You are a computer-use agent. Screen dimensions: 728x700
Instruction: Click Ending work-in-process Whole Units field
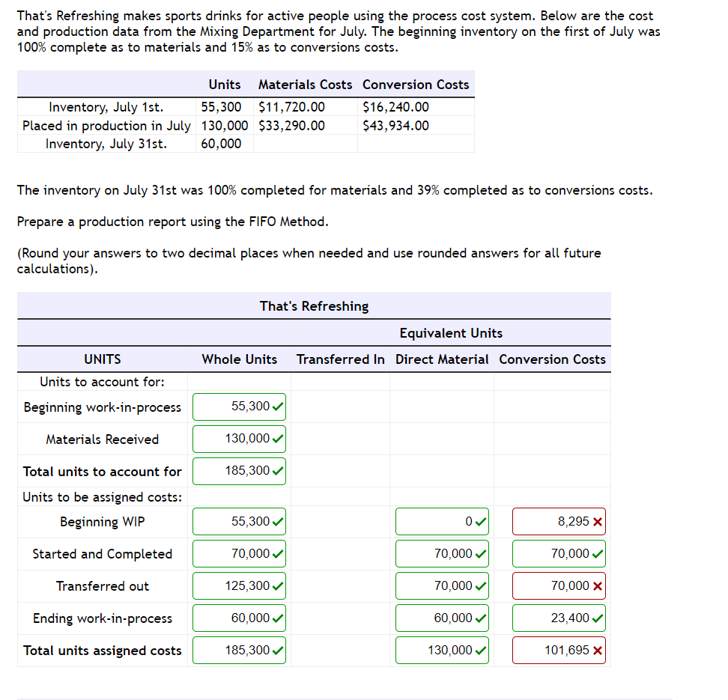[239, 618]
